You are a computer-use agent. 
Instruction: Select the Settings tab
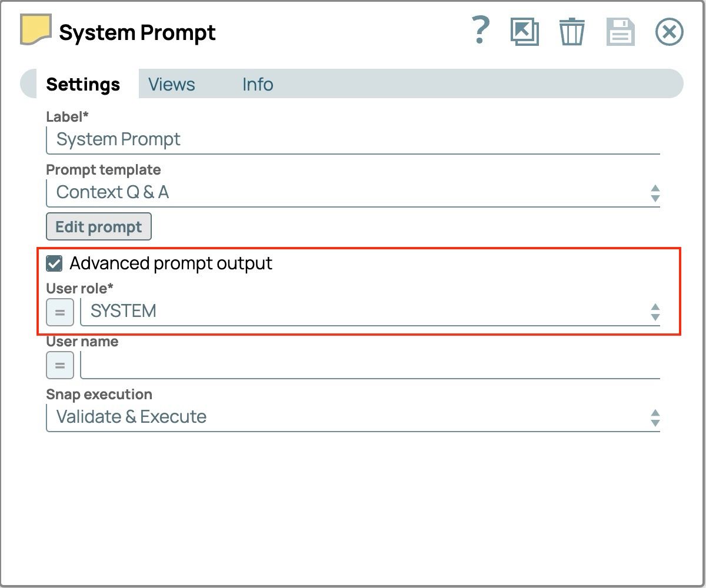[83, 85]
